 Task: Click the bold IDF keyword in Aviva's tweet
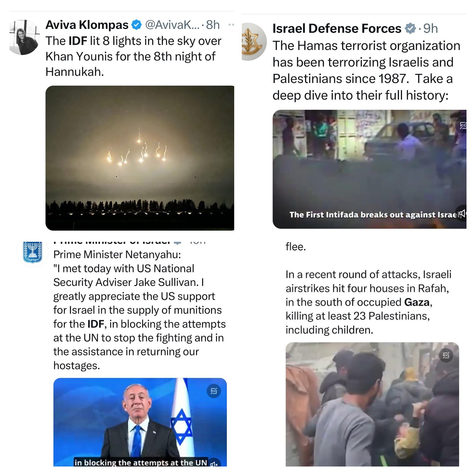click(78, 41)
